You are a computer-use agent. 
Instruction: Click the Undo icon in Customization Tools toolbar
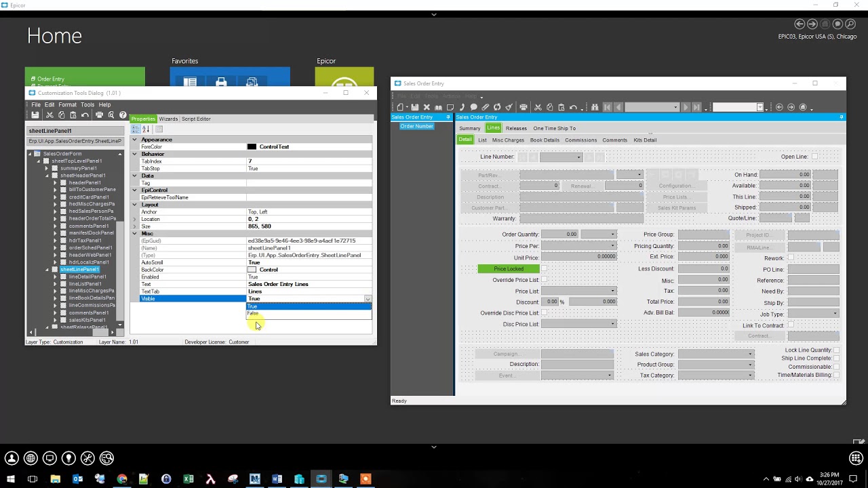tap(85, 115)
